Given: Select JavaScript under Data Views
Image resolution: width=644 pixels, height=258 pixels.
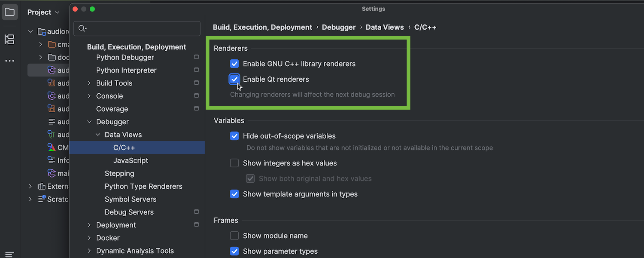Looking at the screenshot, I should [x=131, y=160].
